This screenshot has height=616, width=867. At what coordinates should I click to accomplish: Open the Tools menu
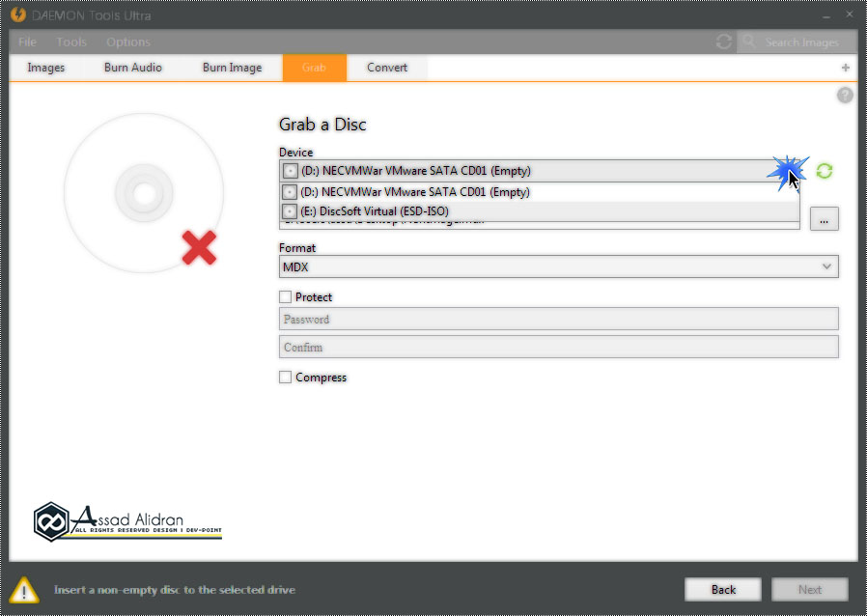[71, 42]
